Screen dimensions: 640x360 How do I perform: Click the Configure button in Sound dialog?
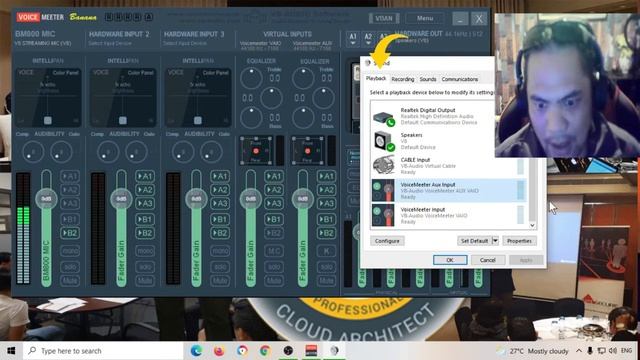(x=387, y=241)
